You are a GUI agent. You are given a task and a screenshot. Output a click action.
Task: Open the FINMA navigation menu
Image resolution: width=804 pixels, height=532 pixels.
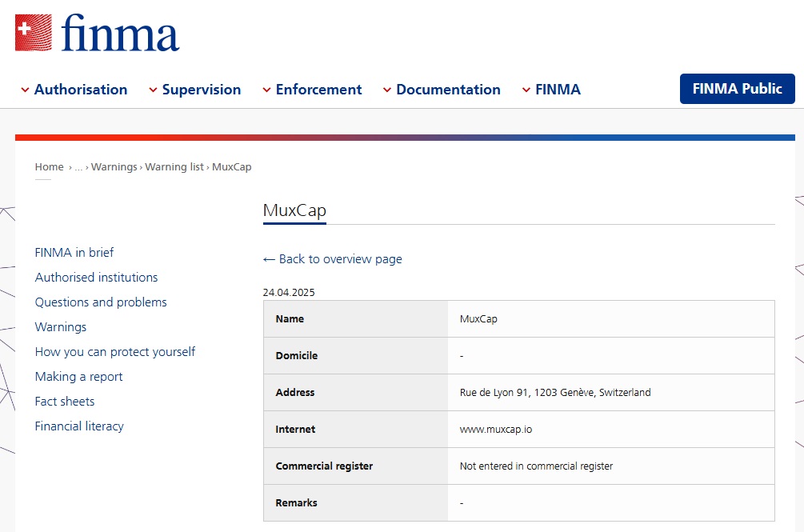[551, 90]
